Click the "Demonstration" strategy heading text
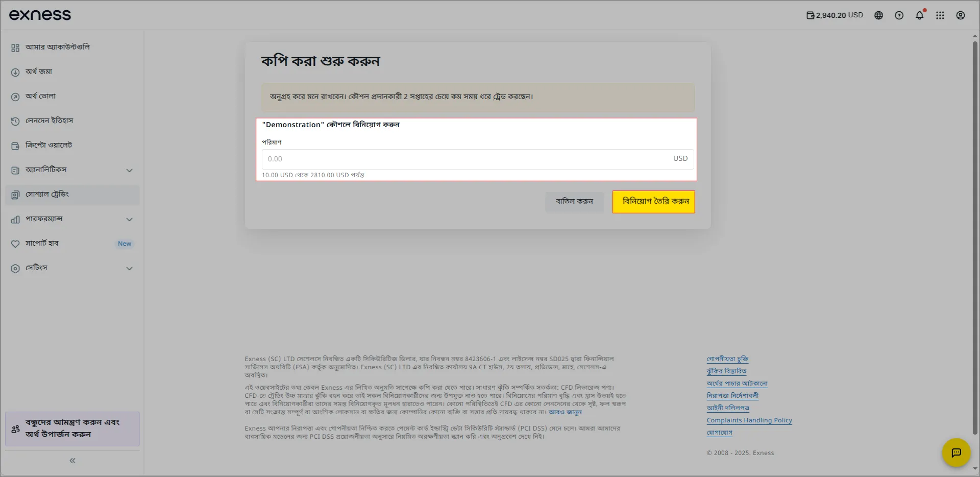Viewport: 980px width, 477px height. click(x=331, y=125)
